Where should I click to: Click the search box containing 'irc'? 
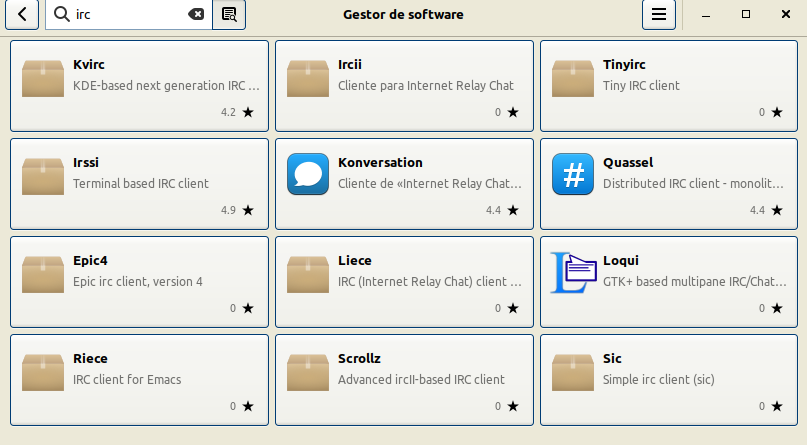129,14
